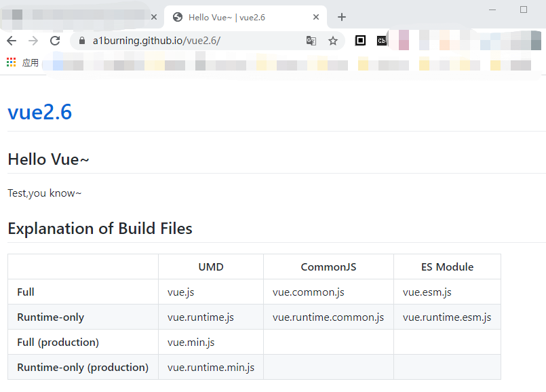The height and width of the screenshot is (392, 546).
Task: Click the Runtime-only (production) row label
Action: coord(83,368)
